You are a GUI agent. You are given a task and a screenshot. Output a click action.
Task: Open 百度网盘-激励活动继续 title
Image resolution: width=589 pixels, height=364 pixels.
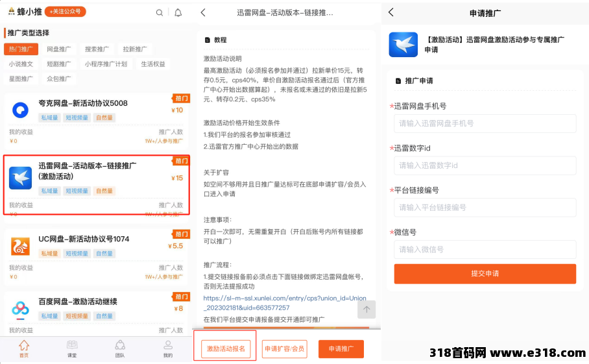click(x=78, y=302)
